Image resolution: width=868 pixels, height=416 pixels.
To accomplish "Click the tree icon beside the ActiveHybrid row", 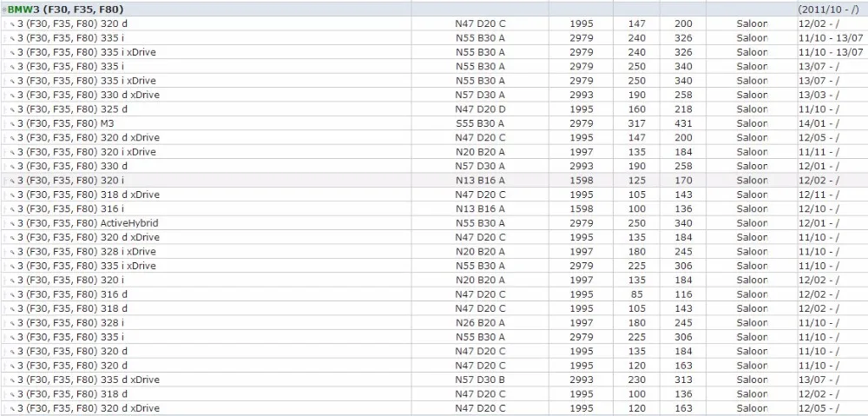I will coord(11,223).
